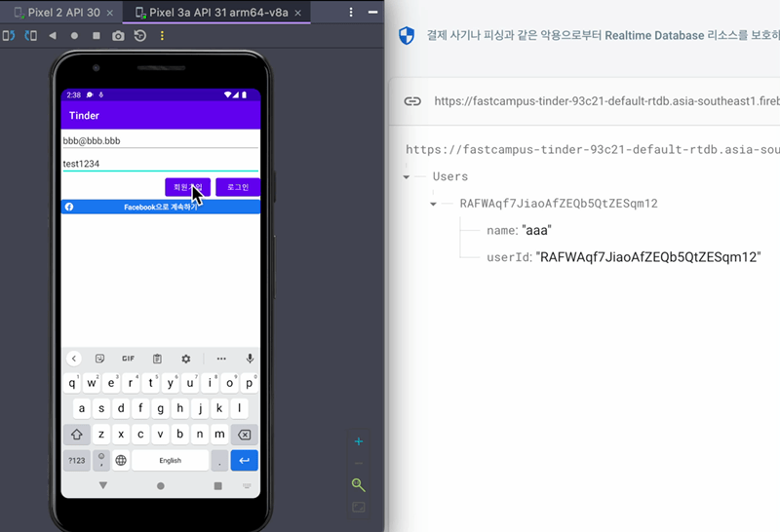The height and width of the screenshot is (532, 780).
Task: Open emulator panel options menu
Action: pos(351,12)
